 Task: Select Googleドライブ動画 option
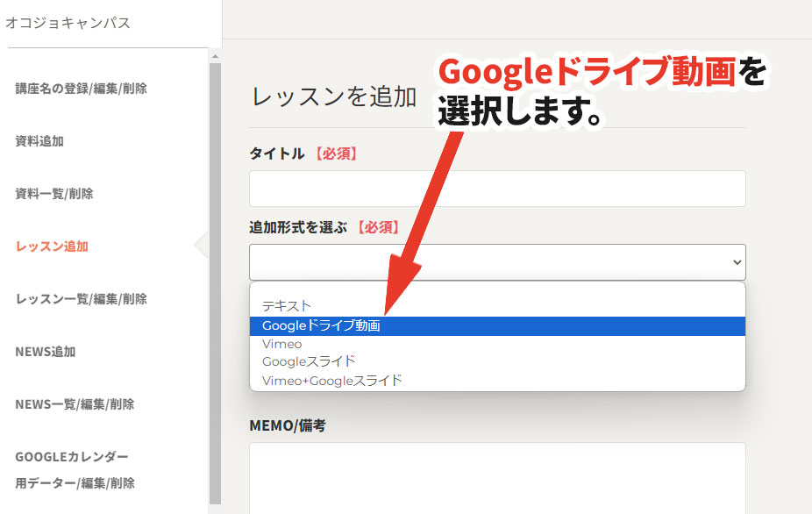[497, 326]
